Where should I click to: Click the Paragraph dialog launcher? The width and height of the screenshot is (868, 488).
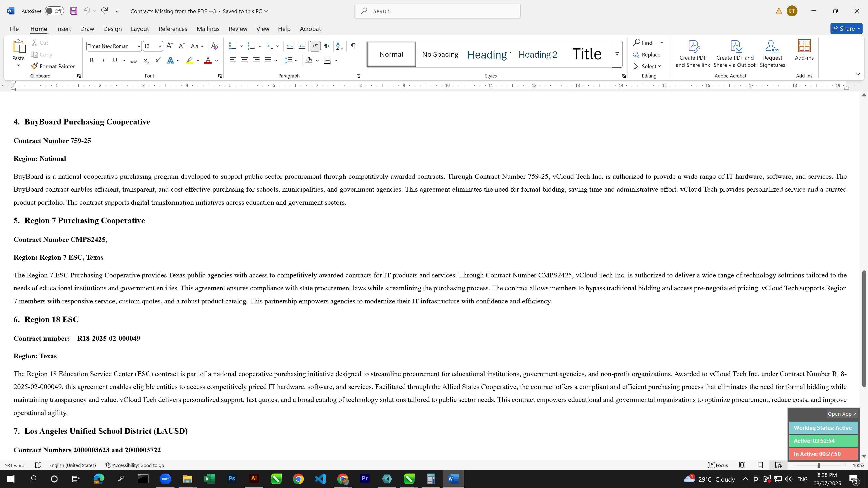(x=358, y=76)
